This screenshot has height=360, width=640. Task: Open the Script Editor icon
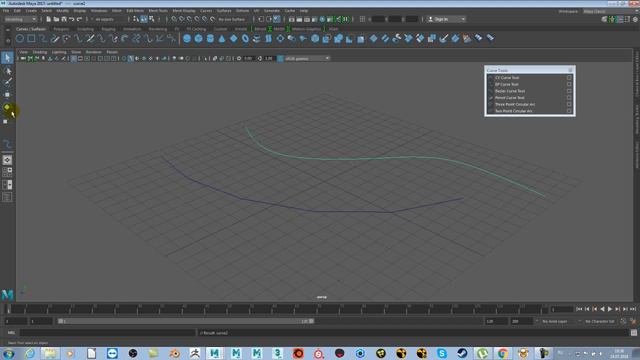634,333
